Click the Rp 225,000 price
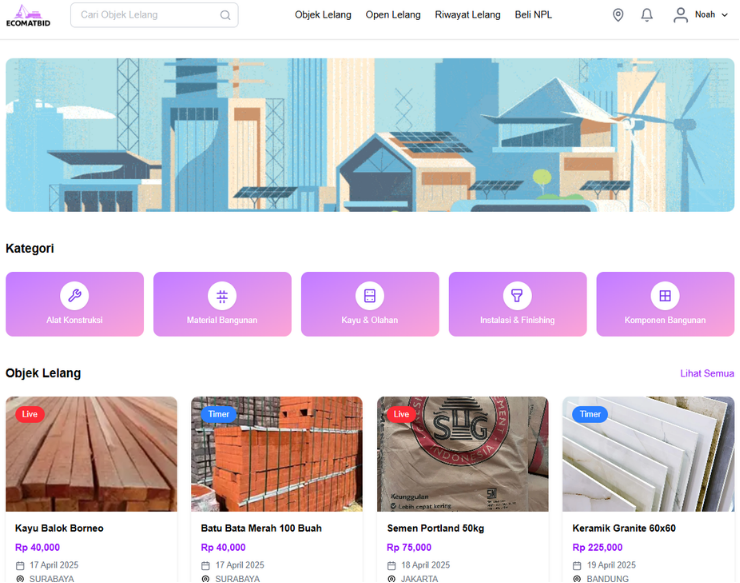Viewport: 740px width, 583px height. tap(597, 548)
